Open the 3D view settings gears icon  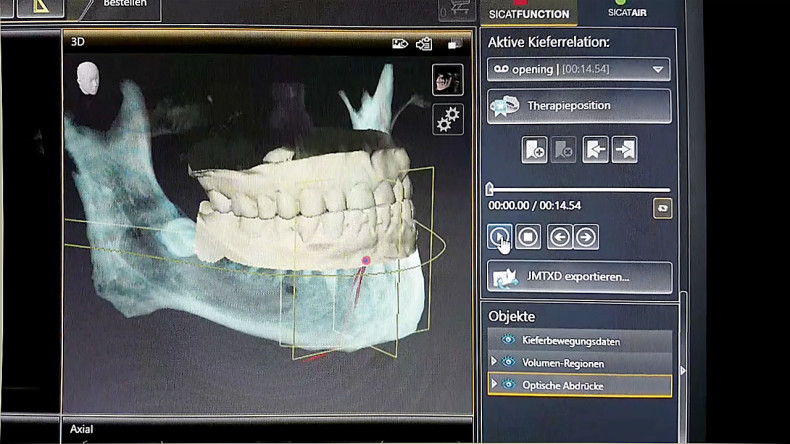[x=447, y=119]
